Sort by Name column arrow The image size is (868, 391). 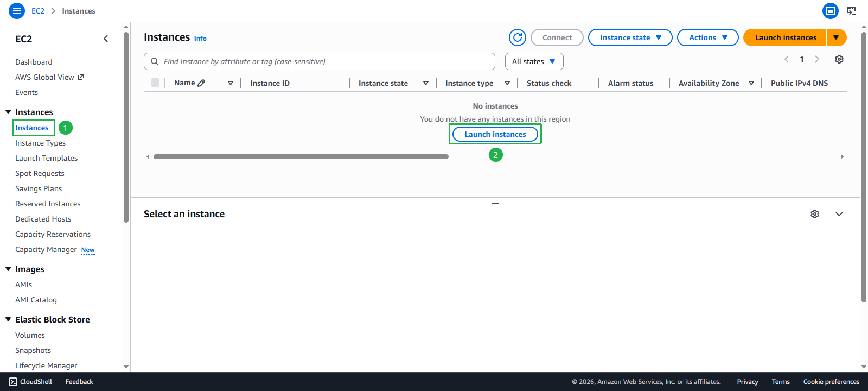pos(231,83)
